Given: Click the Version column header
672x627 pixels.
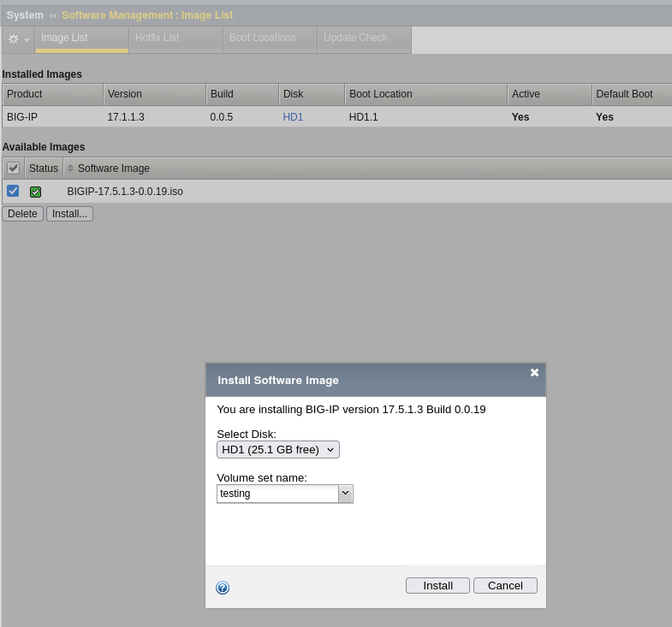Looking at the screenshot, I should (154, 94).
